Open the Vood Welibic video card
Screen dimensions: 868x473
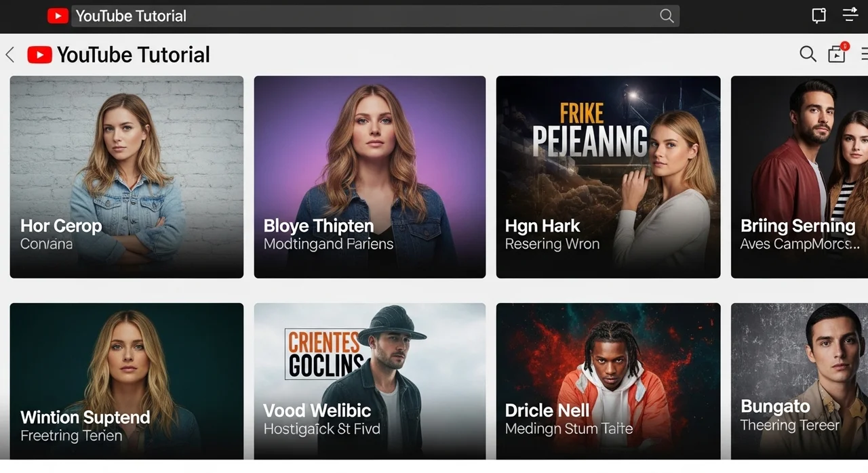pyautogui.click(x=370, y=381)
